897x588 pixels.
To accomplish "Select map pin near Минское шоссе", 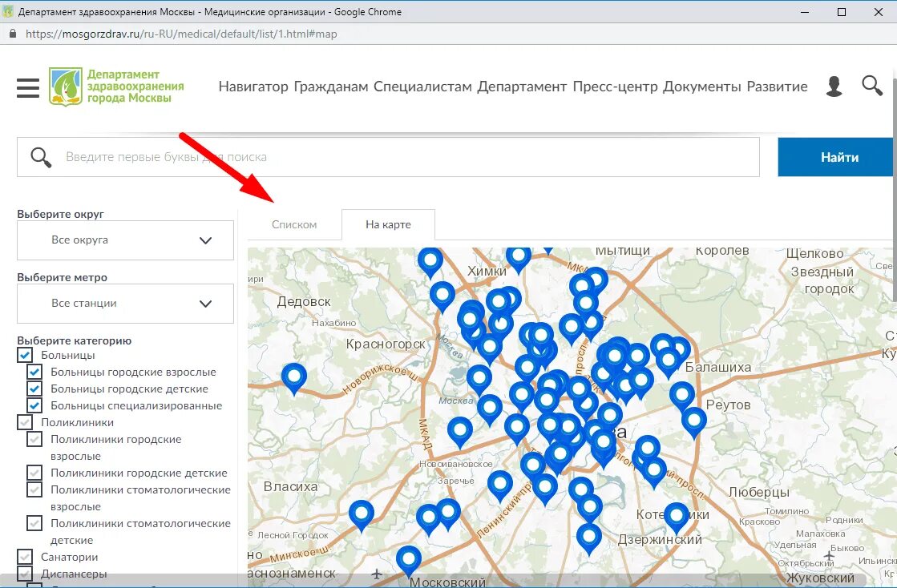I will click(x=362, y=515).
